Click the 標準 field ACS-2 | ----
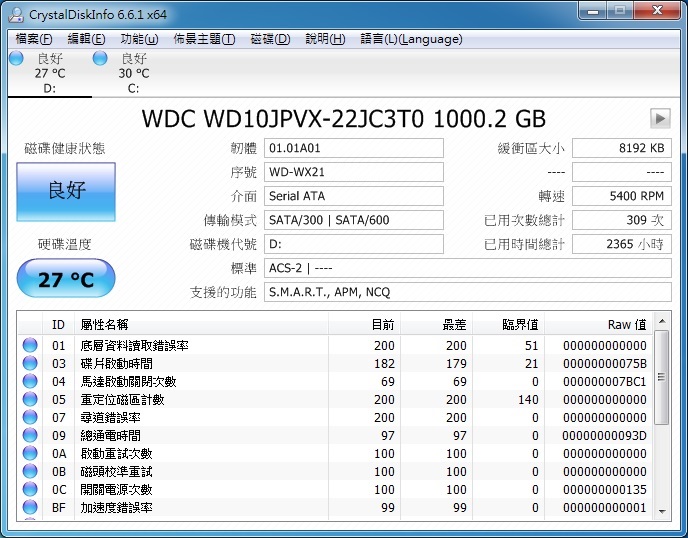The height and width of the screenshot is (538, 688). 468,268
